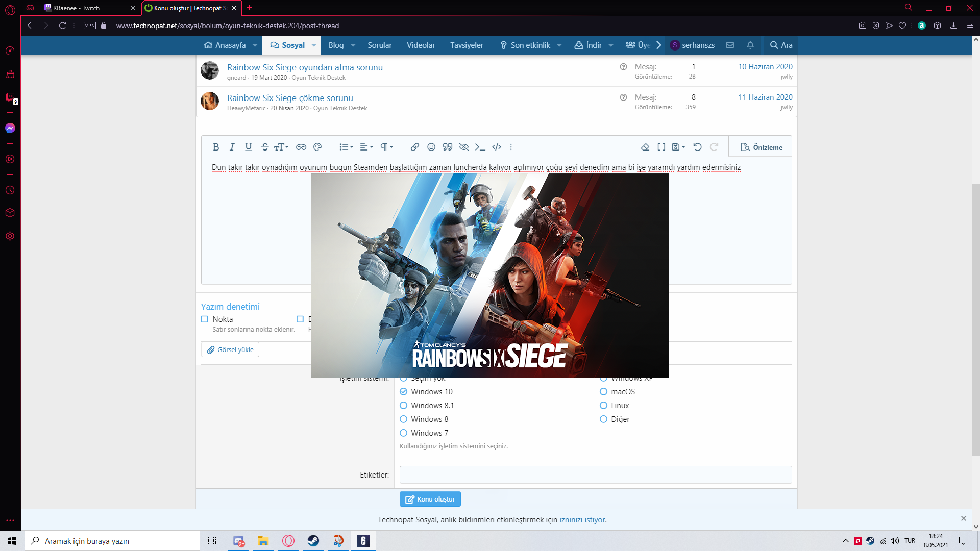Apply italic formatting in editor
Image resolution: width=980 pixels, height=551 pixels.
(x=232, y=147)
